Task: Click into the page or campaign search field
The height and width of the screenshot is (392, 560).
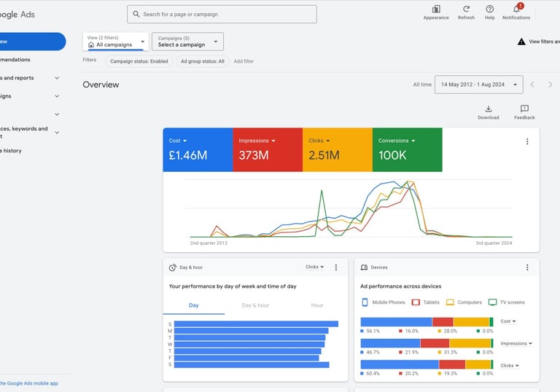Action: click(x=222, y=14)
